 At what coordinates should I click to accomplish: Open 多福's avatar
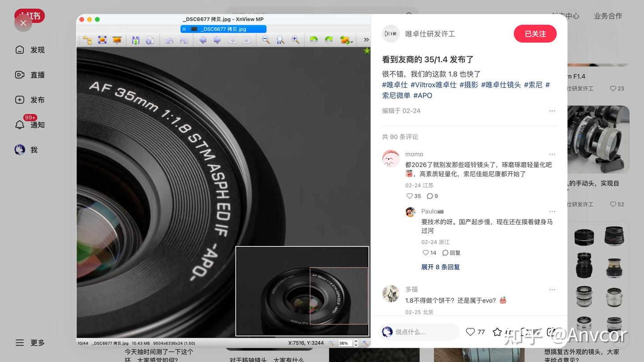click(x=391, y=294)
